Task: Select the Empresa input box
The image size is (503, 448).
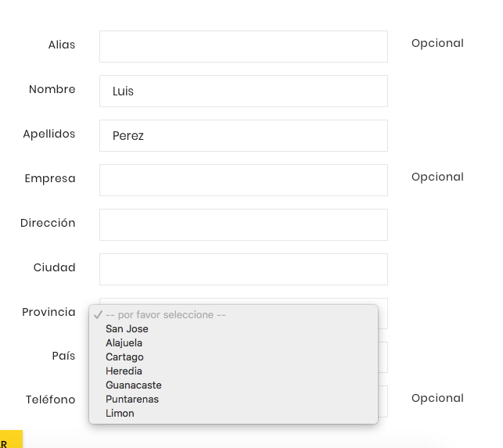Action: [x=243, y=180]
